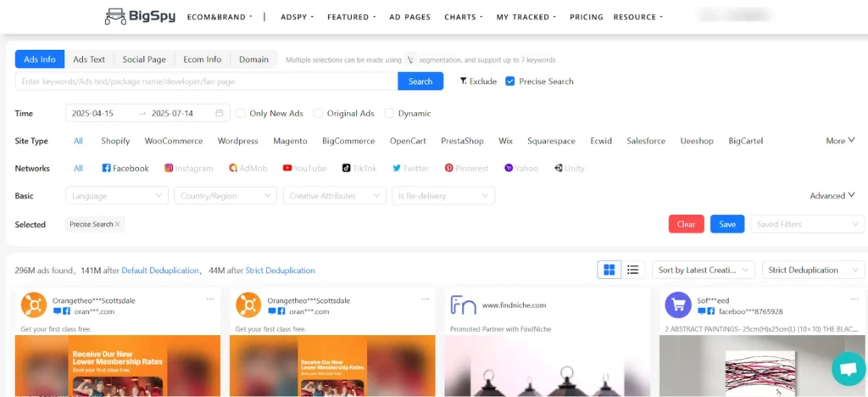Click the Save filter button
Viewport: 868px width, 397px height.
click(x=727, y=224)
